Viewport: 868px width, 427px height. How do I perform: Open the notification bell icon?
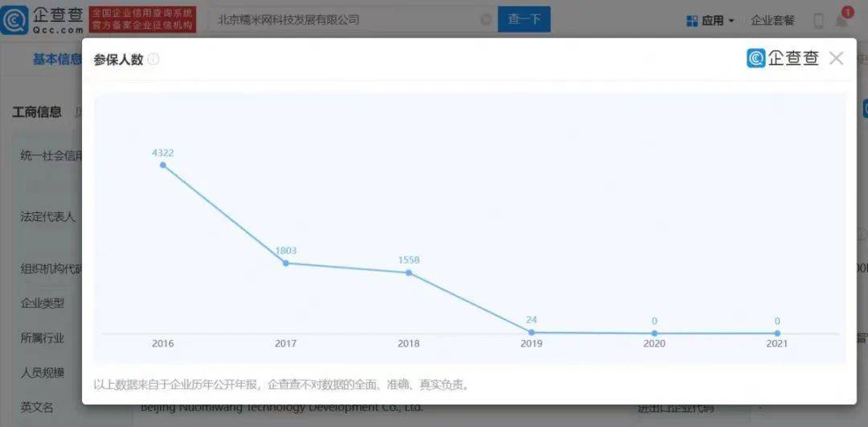coord(842,20)
